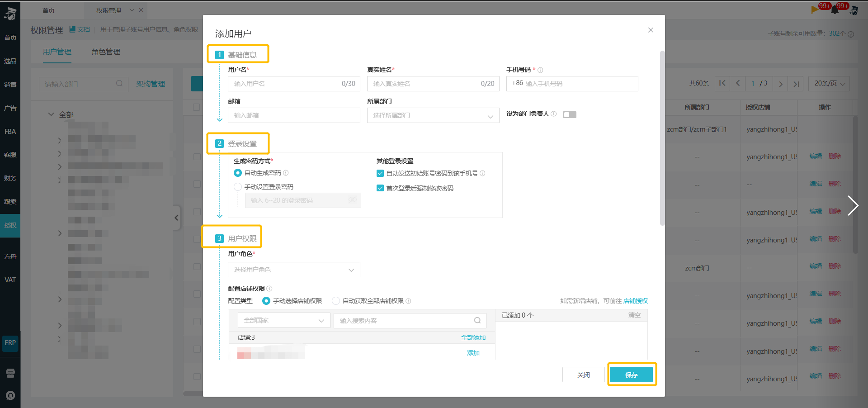Open 广告 in the sidebar menu
Viewport: 868px width, 408px height.
point(10,108)
